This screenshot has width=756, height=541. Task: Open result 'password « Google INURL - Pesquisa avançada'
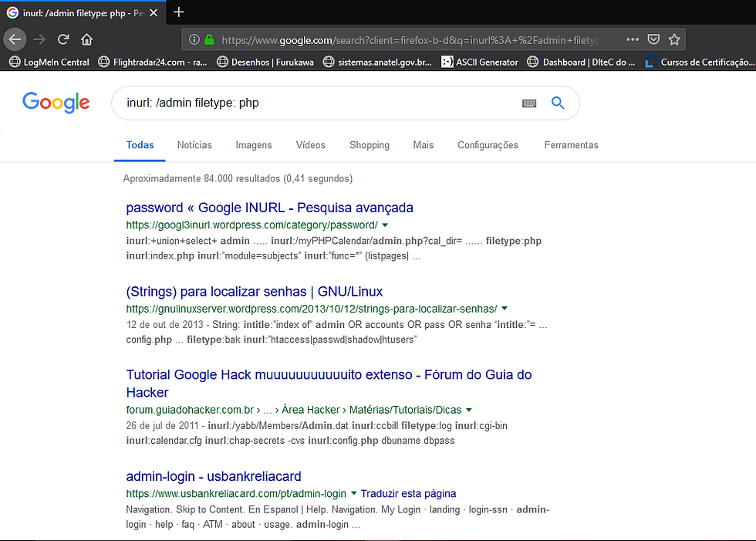(x=269, y=208)
